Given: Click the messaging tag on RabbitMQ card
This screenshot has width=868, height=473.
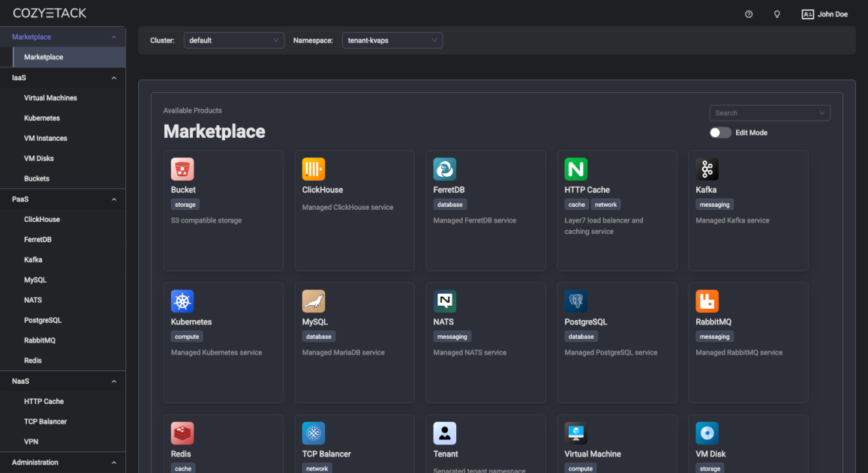Looking at the screenshot, I should click(714, 337).
